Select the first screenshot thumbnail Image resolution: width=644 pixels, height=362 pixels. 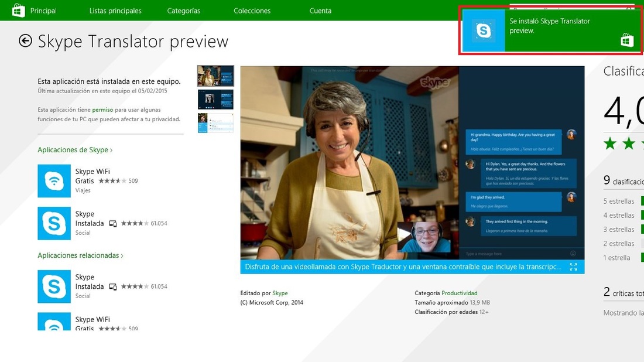(215, 76)
